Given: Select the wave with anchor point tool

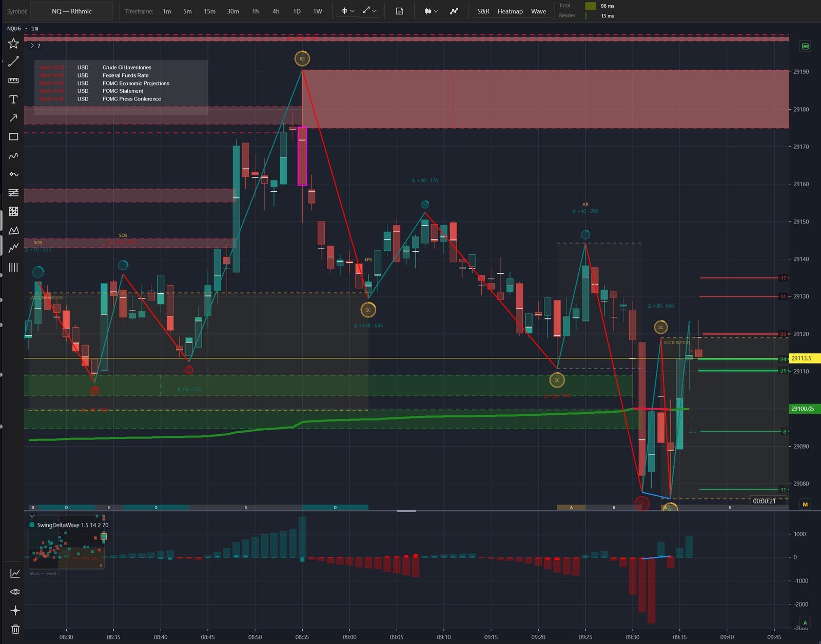Looking at the screenshot, I should click(x=13, y=174).
